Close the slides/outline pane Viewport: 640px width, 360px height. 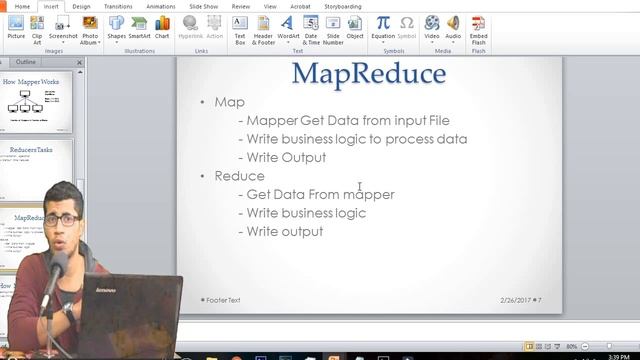click(80, 62)
